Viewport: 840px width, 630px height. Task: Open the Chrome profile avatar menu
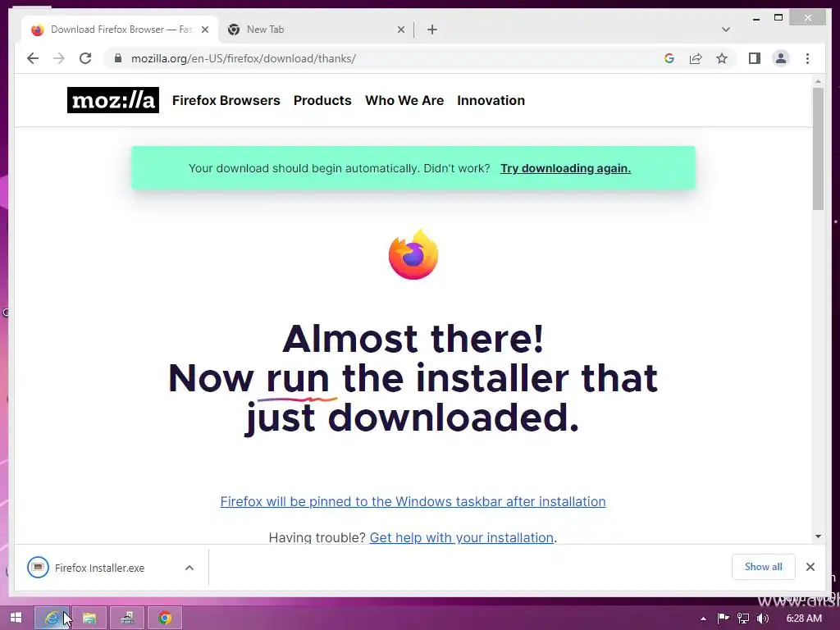click(781, 58)
